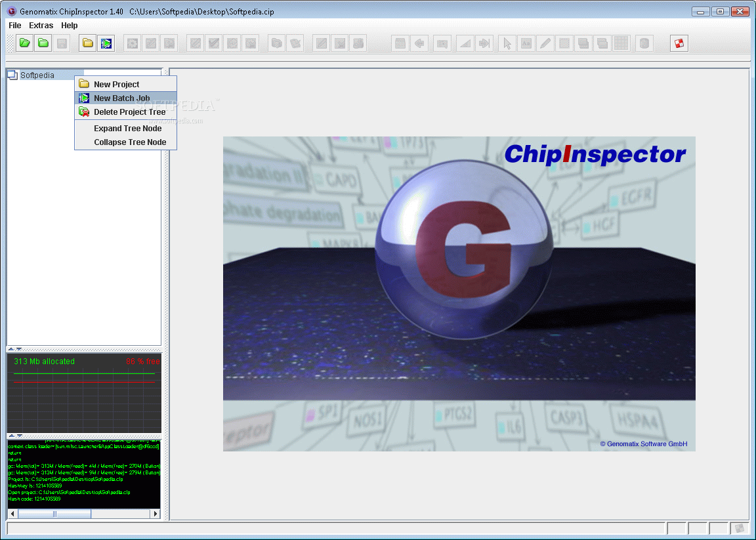Screen dimensions: 756x540
Task: Click the status bar icon at bottom right
Action: pyautogui.click(x=740, y=528)
